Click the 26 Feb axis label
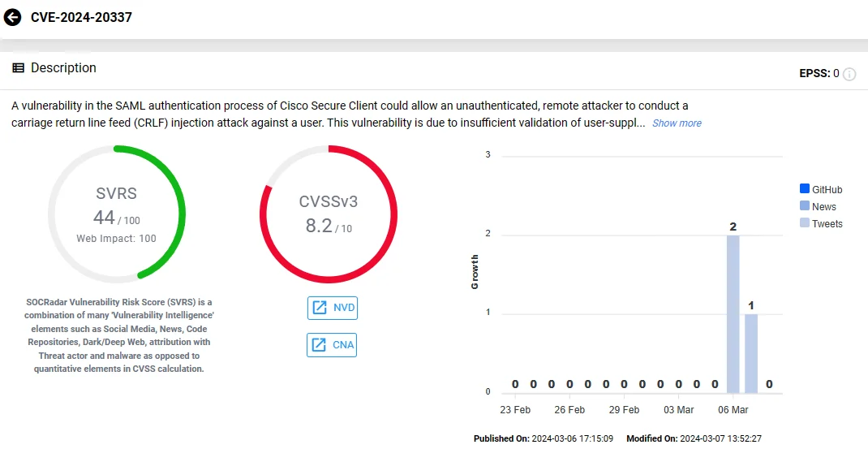This screenshot has width=868, height=449. coord(569,410)
